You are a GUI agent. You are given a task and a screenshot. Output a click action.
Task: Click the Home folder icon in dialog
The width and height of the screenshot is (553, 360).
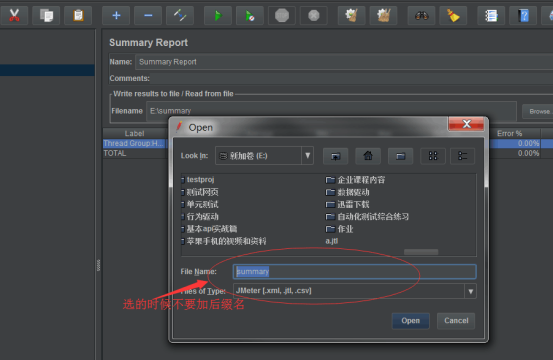coord(368,156)
